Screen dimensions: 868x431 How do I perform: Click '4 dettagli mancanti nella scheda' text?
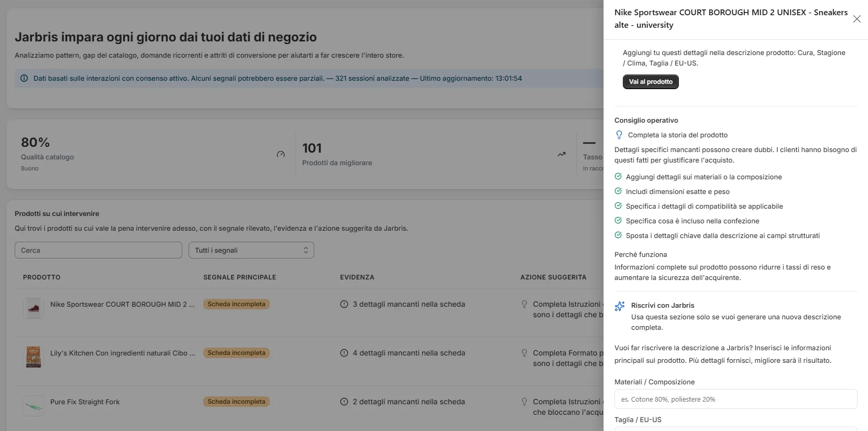(x=409, y=353)
